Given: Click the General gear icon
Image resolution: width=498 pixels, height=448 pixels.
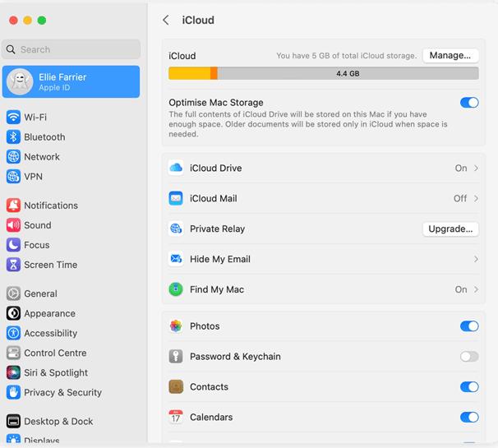Looking at the screenshot, I should point(13,293).
